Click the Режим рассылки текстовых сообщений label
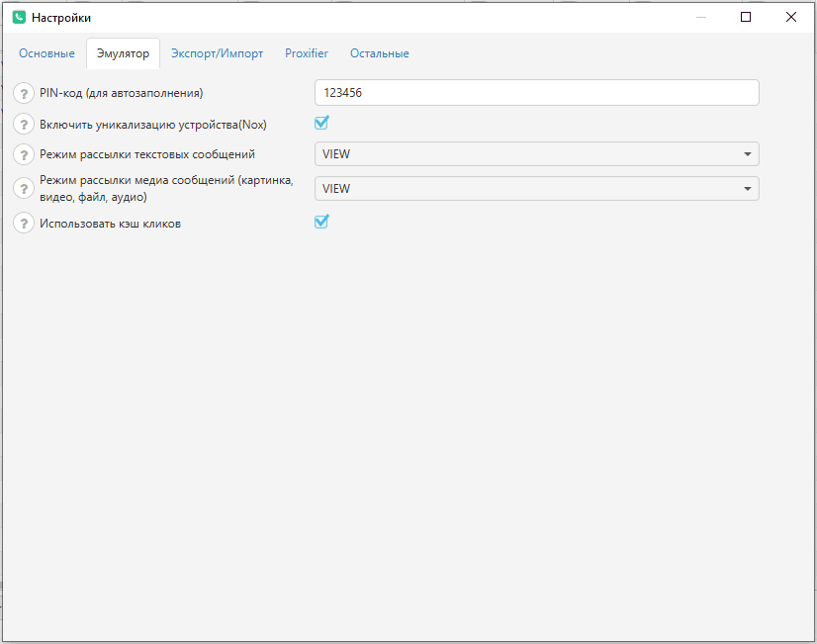 coord(147,154)
